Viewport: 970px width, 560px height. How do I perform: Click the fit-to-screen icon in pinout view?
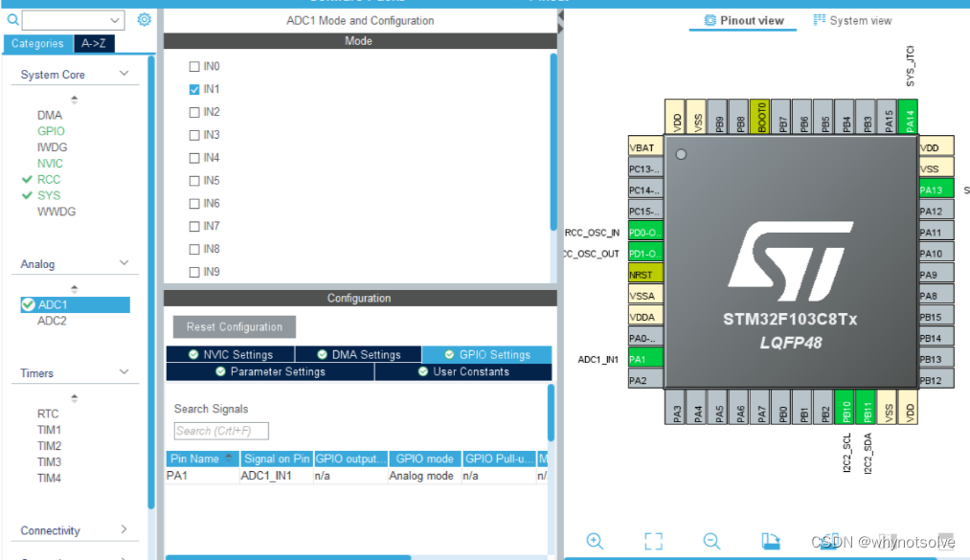pos(653,541)
